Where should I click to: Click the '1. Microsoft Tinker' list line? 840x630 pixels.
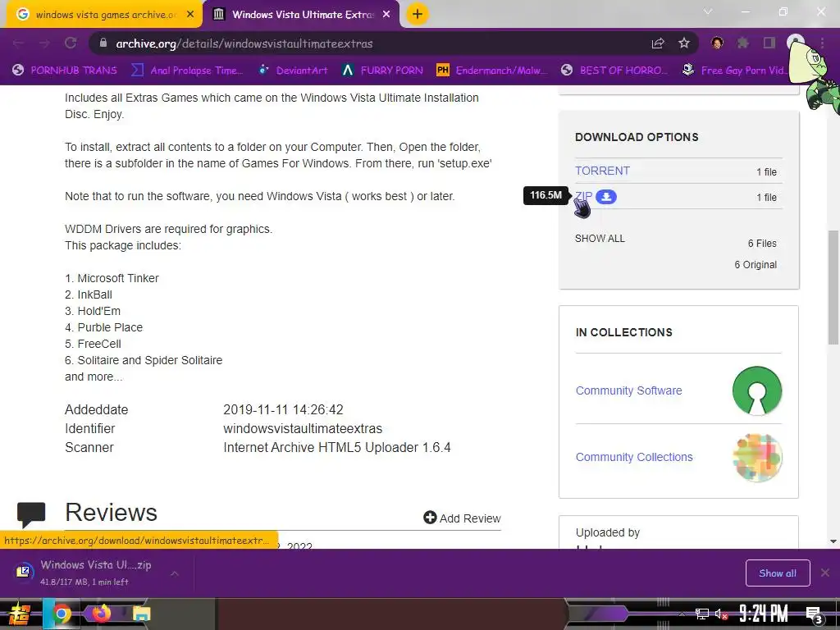click(112, 278)
